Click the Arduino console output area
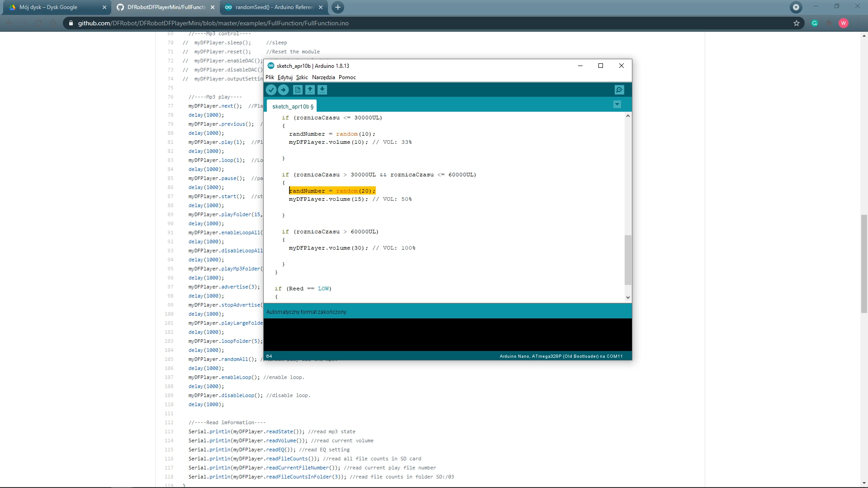Screen dimensions: 868x488 [447, 335]
